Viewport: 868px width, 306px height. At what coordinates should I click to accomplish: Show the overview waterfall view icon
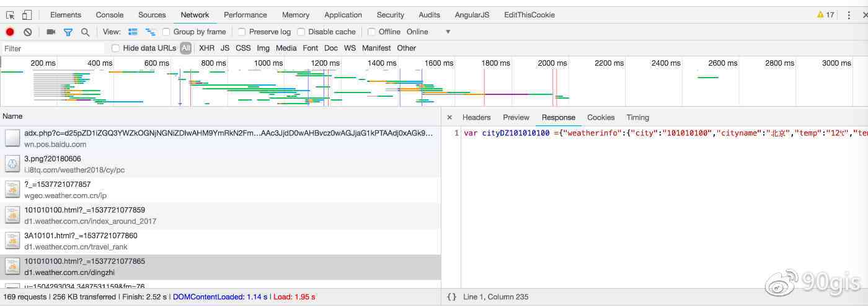point(150,32)
